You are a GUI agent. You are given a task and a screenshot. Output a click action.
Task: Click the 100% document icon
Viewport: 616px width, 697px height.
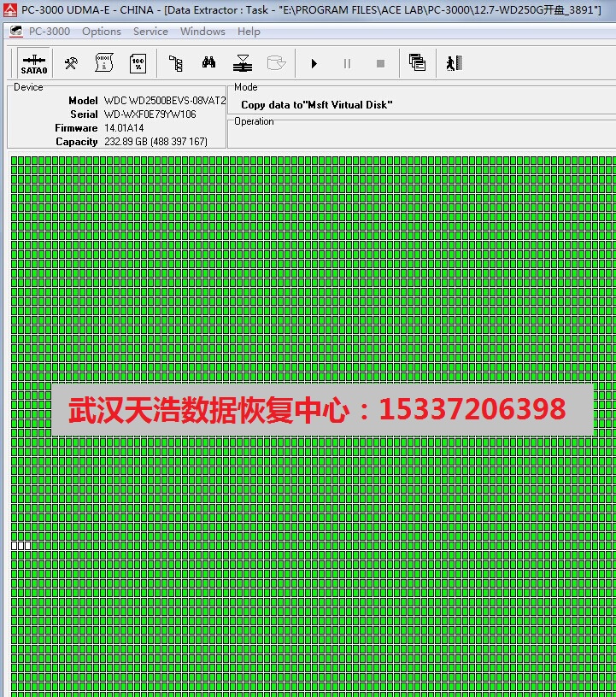tap(138, 63)
